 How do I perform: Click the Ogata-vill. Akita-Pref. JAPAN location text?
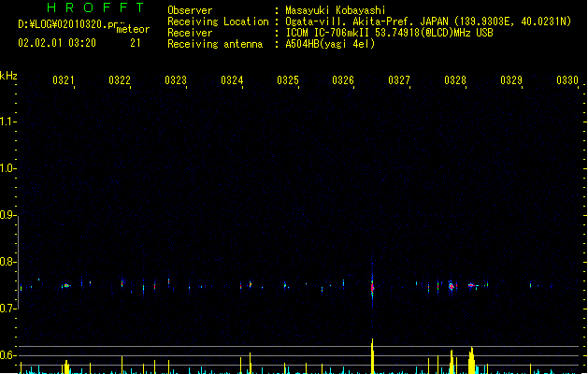pyautogui.click(x=428, y=22)
